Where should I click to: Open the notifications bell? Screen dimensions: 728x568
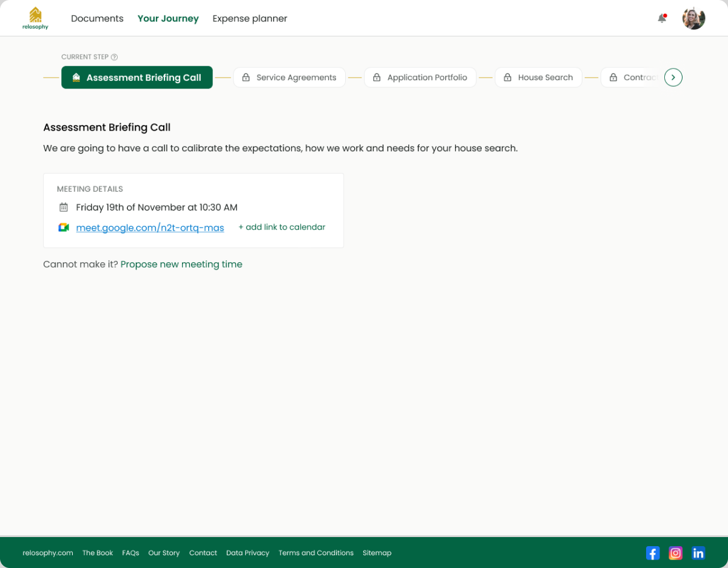(662, 18)
